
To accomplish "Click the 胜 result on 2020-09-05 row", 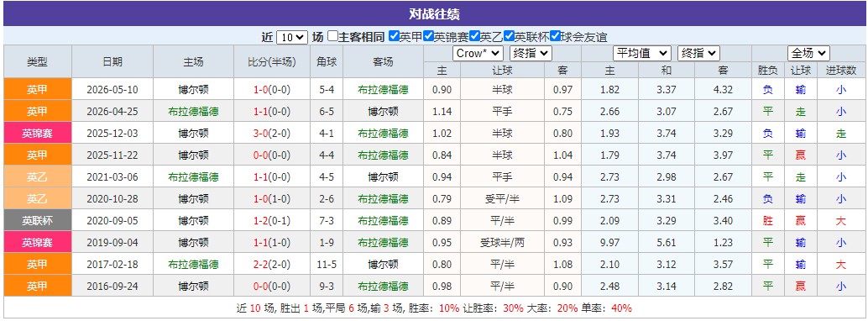I will point(767,221).
